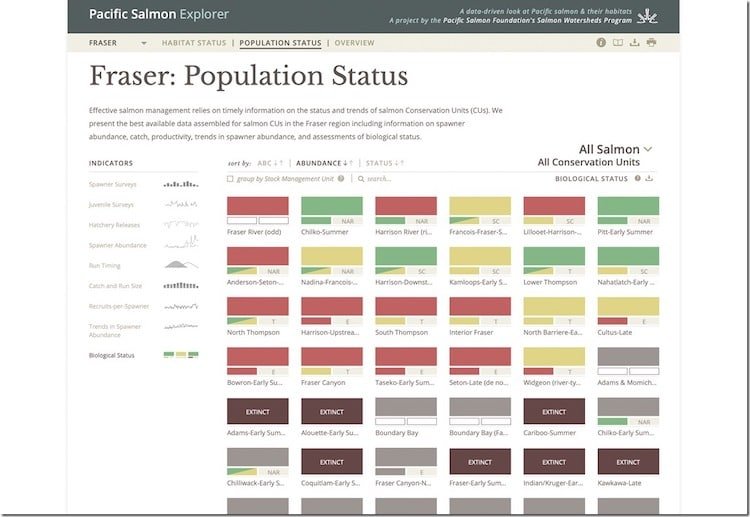Click the All Conservation Units label
Screen dimensions: 750x517
589,162
